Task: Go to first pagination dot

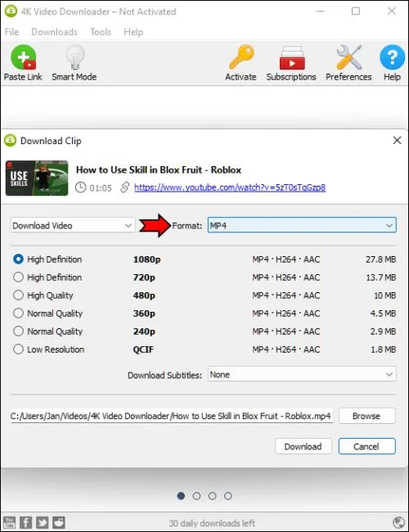Action: click(181, 496)
